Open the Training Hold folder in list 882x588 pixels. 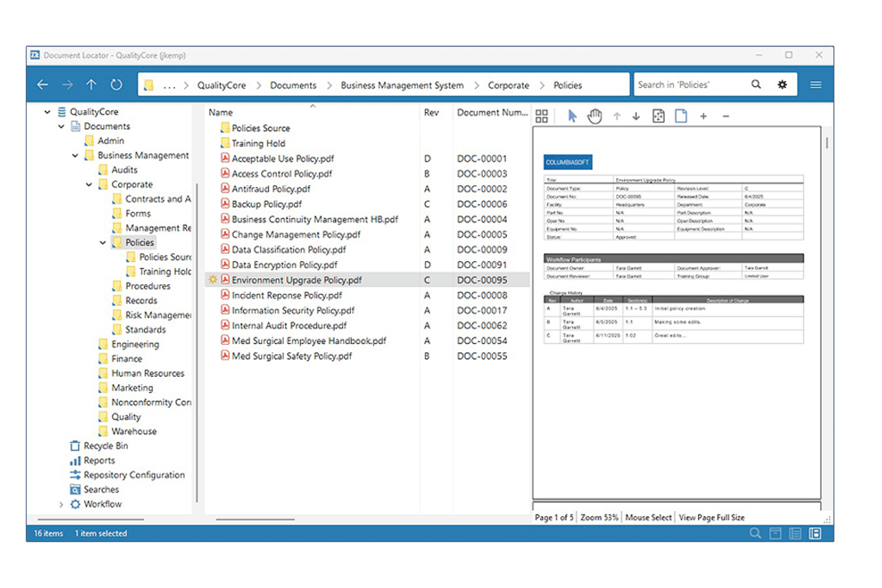pyautogui.click(x=258, y=144)
